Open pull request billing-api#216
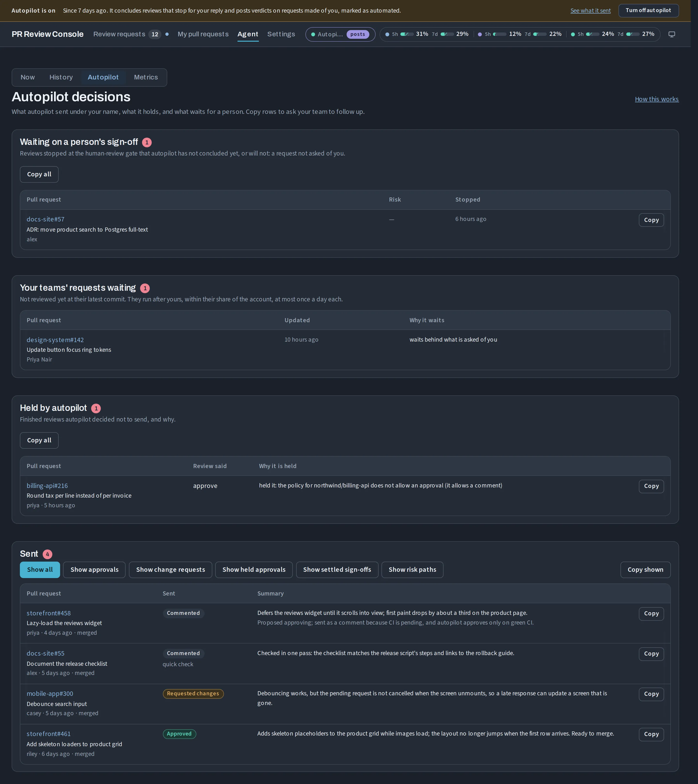 [47, 486]
